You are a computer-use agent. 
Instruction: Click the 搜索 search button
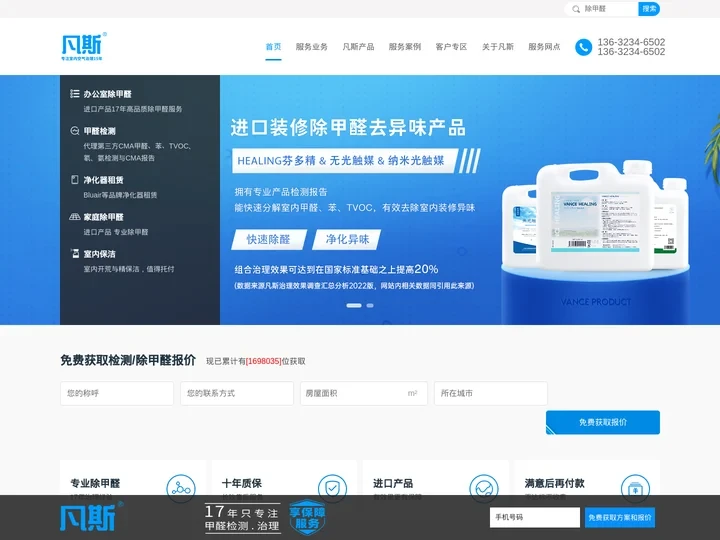pos(649,9)
